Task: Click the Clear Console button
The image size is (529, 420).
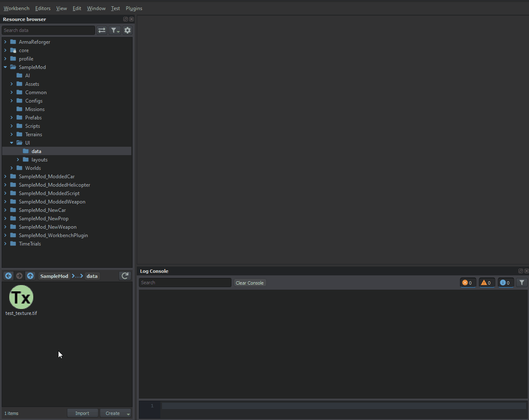Action: 250,283
